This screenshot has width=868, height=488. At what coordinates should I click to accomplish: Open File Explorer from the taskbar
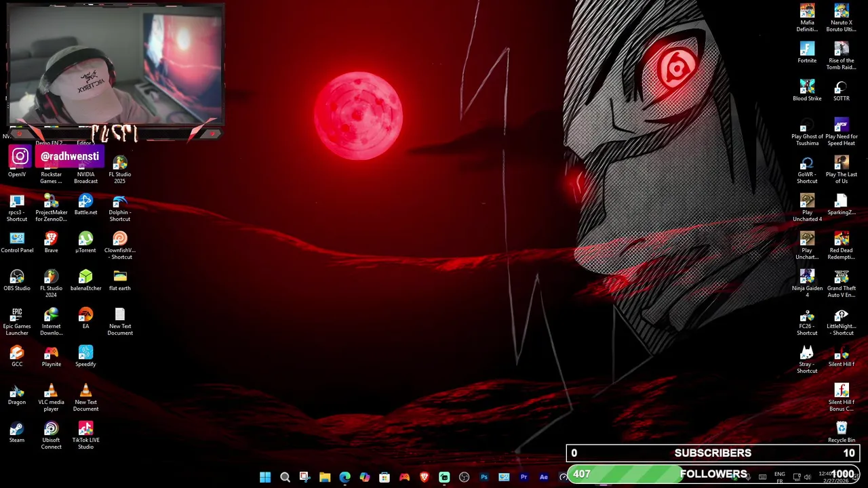point(325,477)
